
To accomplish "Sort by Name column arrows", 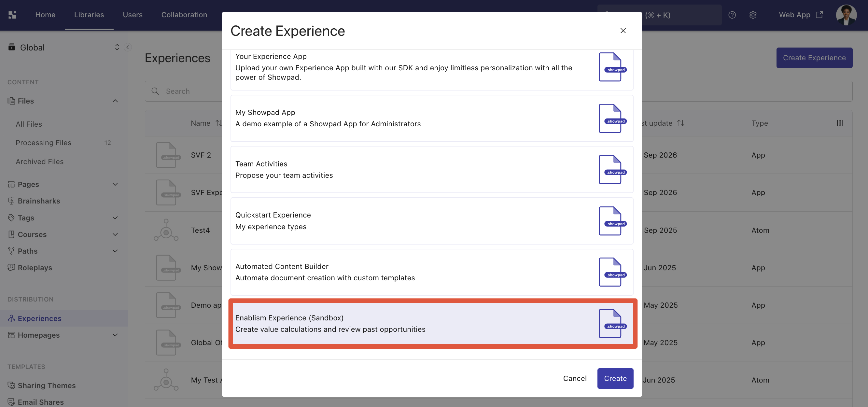I will [219, 123].
